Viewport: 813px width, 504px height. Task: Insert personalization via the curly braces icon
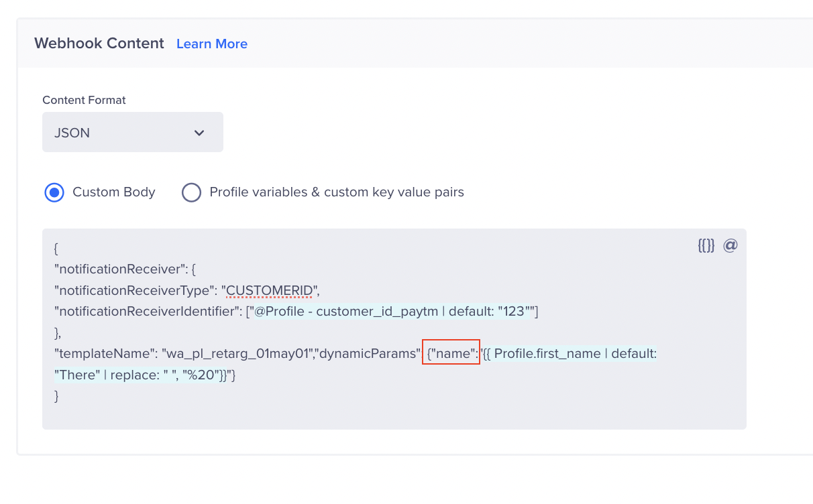coord(706,245)
